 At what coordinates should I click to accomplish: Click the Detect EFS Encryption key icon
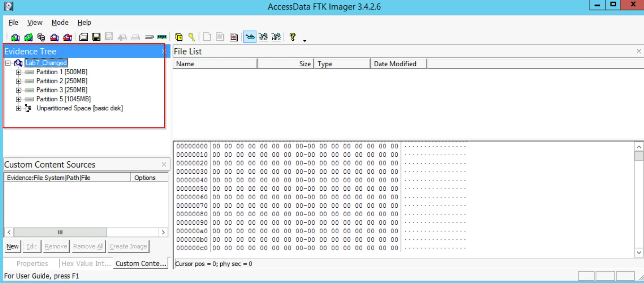click(192, 37)
